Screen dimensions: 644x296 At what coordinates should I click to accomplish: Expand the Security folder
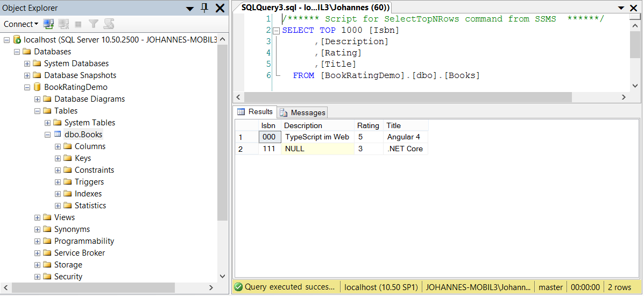38,277
